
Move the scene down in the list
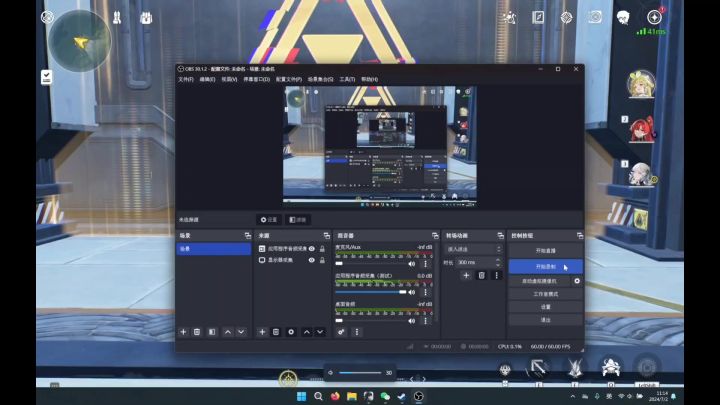tap(241, 332)
